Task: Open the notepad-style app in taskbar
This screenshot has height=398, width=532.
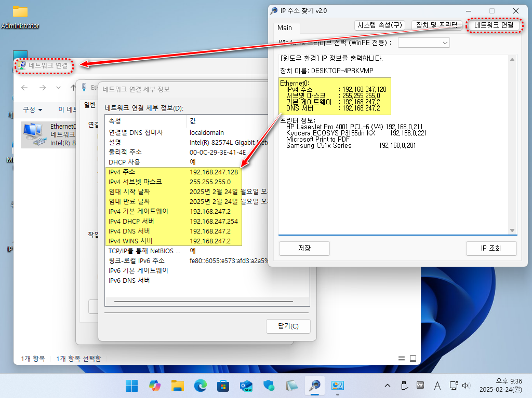Action: click(x=292, y=386)
